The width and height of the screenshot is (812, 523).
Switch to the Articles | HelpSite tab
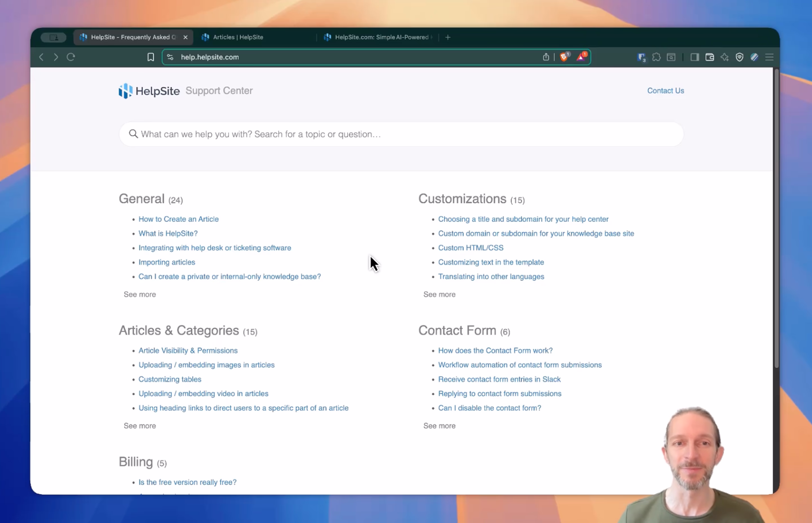(238, 37)
